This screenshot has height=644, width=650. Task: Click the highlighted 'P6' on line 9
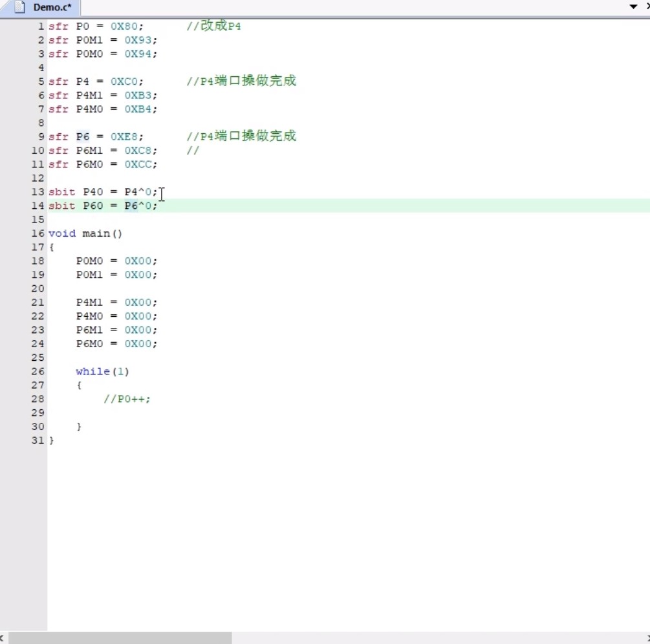[83, 136]
